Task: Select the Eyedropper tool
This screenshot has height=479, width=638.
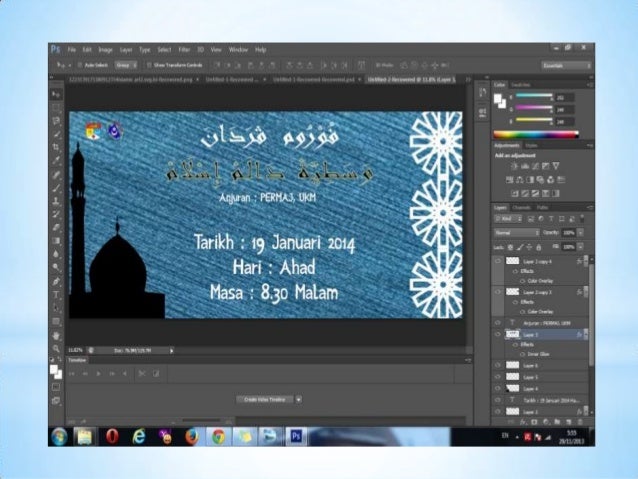Action: click(x=56, y=160)
